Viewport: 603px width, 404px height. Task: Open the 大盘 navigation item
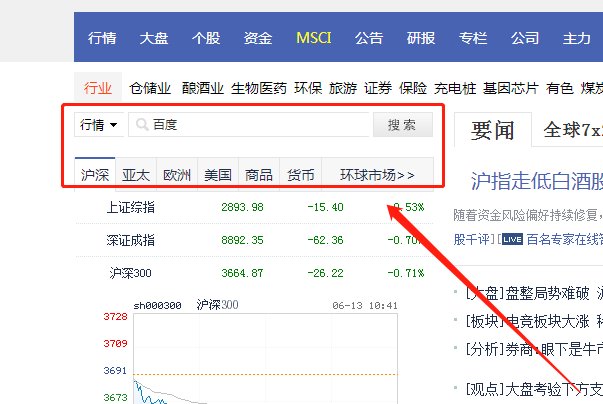coord(154,38)
